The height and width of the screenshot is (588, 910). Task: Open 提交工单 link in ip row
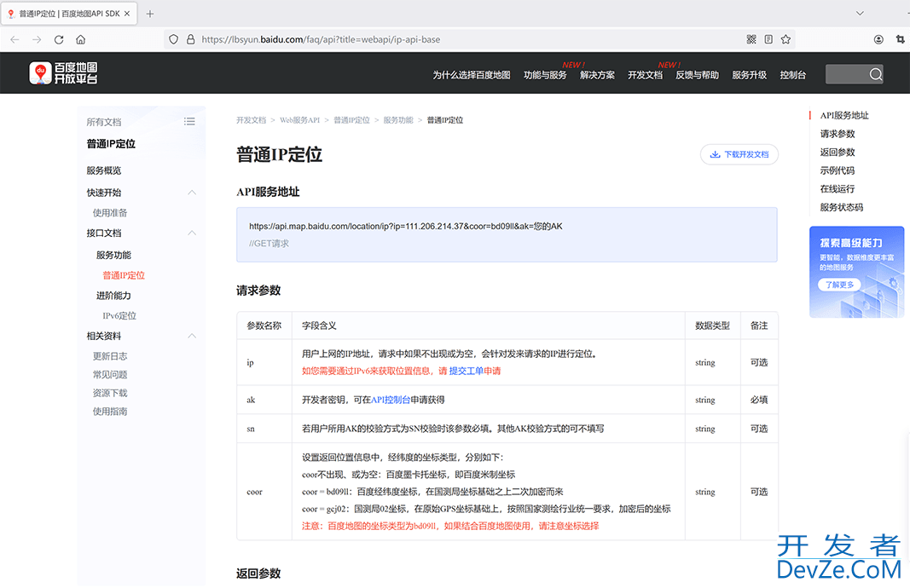tap(466, 372)
